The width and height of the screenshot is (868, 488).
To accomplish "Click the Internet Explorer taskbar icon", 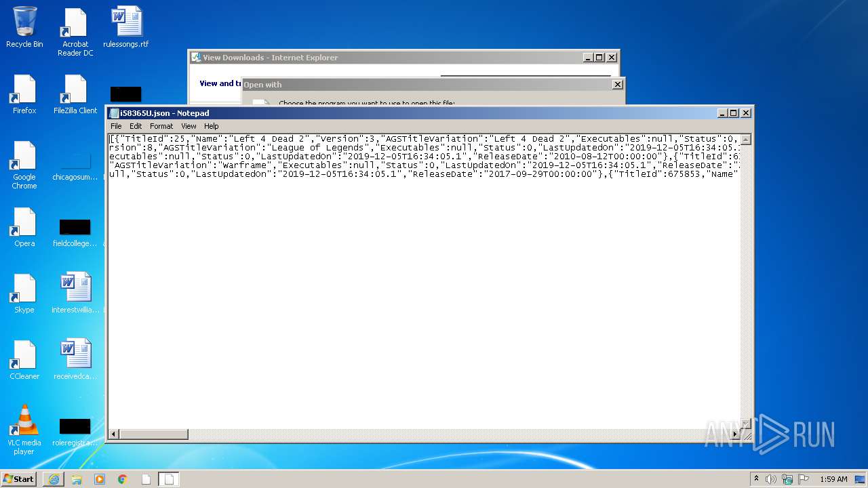I will (54, 479).
